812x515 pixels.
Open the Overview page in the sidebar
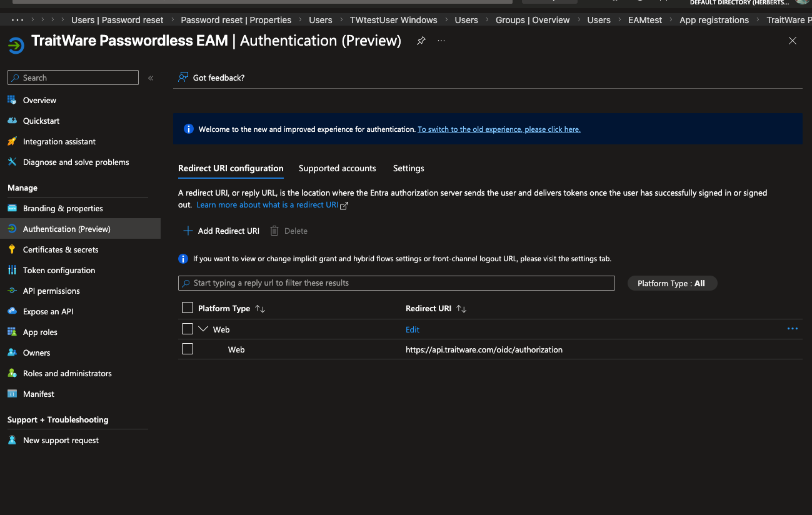pos(39,100)
